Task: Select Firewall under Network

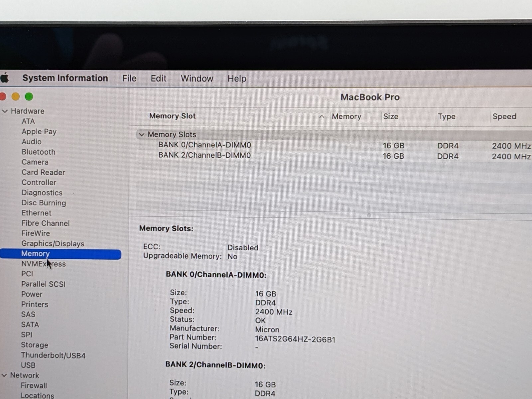Action: point(34,386)
